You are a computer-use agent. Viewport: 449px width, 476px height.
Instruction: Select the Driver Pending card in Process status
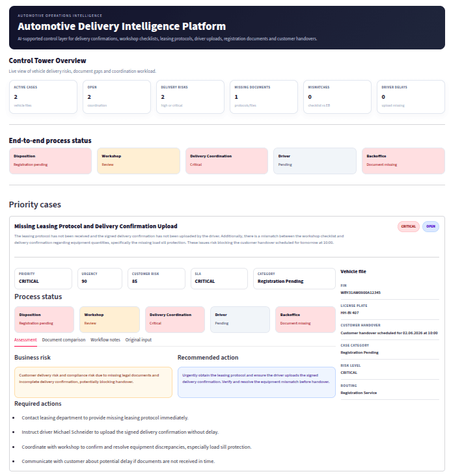(240, 319)
